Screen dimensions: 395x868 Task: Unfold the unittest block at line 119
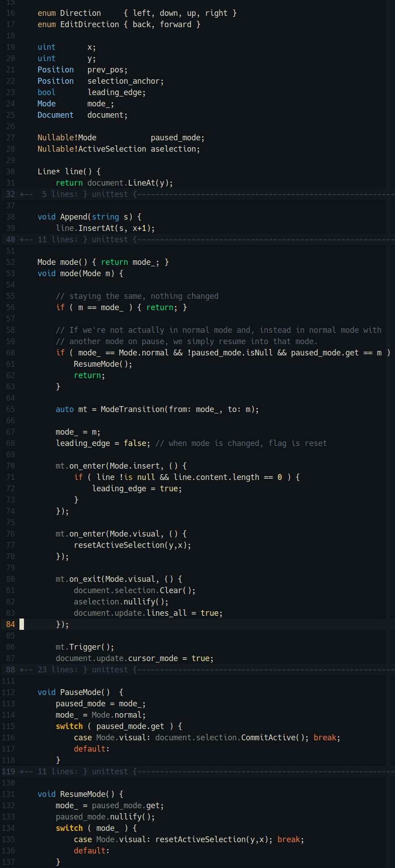207,772
